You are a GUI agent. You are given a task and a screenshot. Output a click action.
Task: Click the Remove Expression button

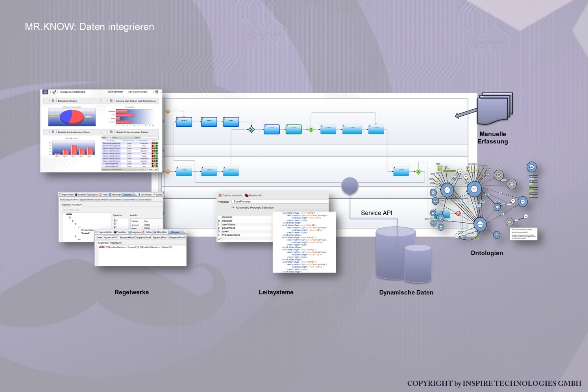click(x=71, y=210)
